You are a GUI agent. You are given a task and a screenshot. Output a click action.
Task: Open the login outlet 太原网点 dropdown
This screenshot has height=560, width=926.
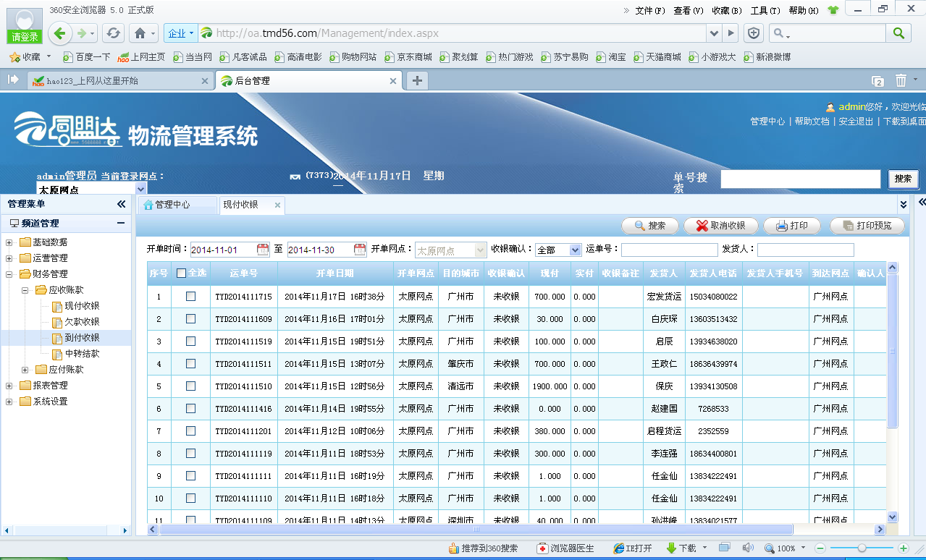pos(91,189)
